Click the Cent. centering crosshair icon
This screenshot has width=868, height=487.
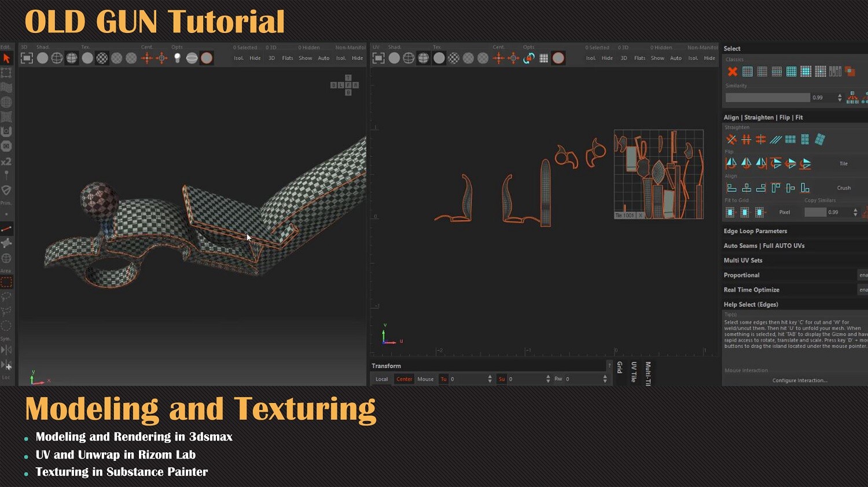pyautogui.click(x=147, y=57)
